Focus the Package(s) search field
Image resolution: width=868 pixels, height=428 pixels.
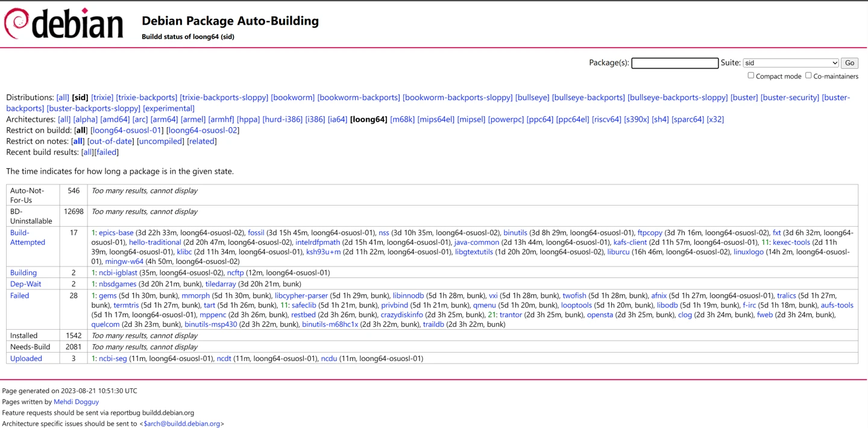[675, 63]
